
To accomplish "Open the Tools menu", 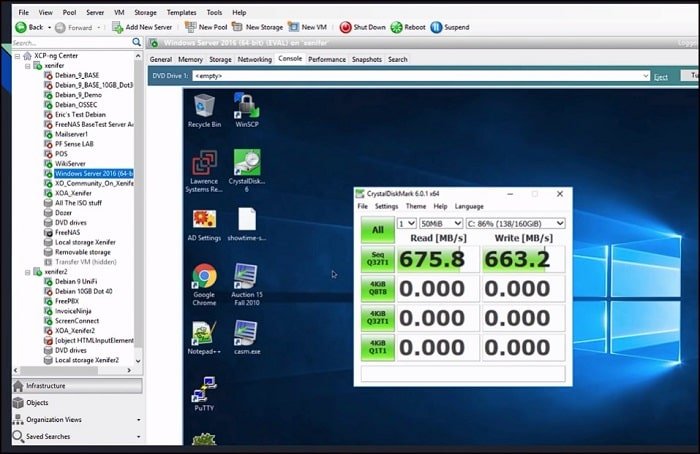I will [214, 12].
